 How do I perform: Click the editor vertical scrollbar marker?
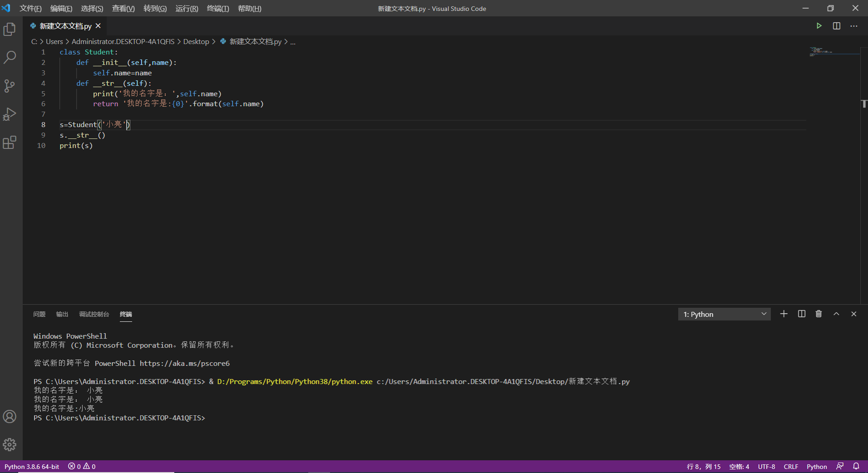click(864, 104)
